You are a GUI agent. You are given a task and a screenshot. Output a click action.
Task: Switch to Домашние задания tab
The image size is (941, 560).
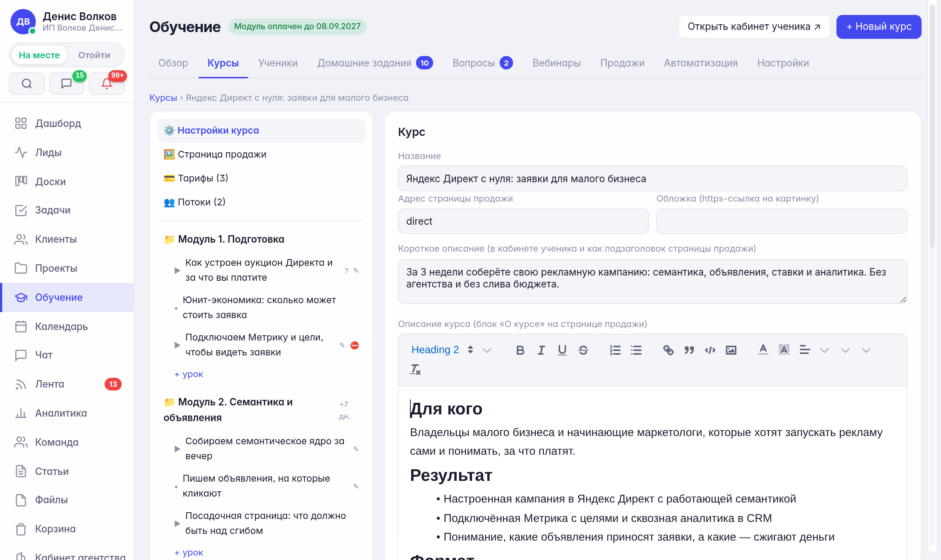[x=375, y=63]
